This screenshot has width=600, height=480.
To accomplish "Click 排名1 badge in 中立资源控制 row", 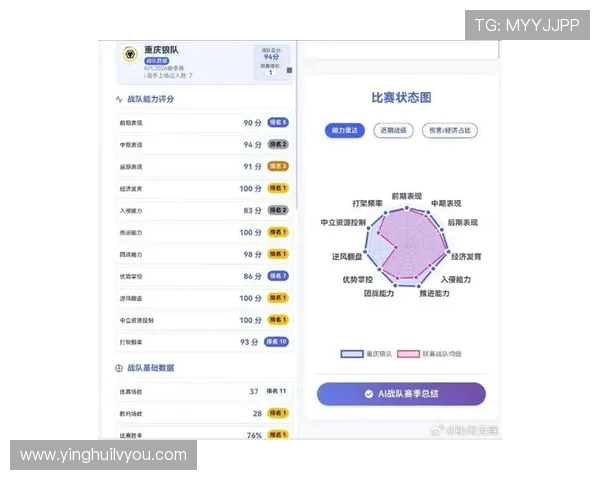I will 278,320.
